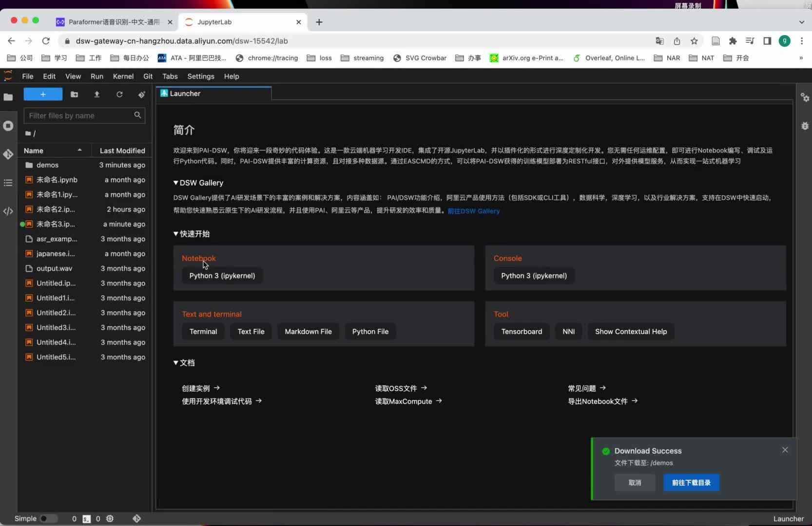Collapse the 文档 section
The image size is (812, 526).
pos(175,363)
